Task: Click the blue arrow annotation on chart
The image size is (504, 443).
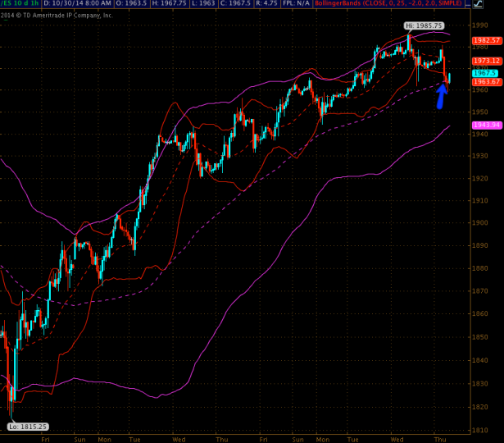Action: click(x=441, y=95)
